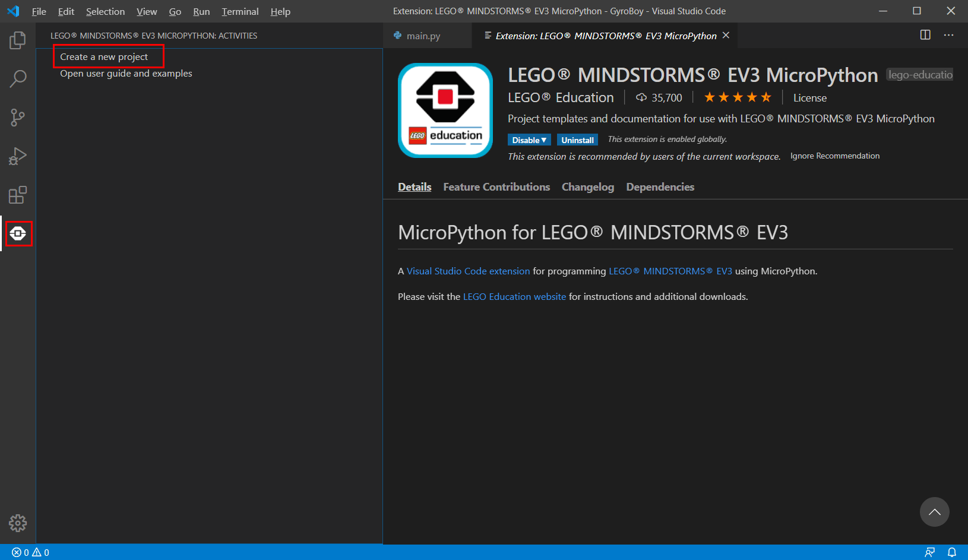The image size is (968, 560).
Task: Open the Selection menu
Action: tap(105, 11)
